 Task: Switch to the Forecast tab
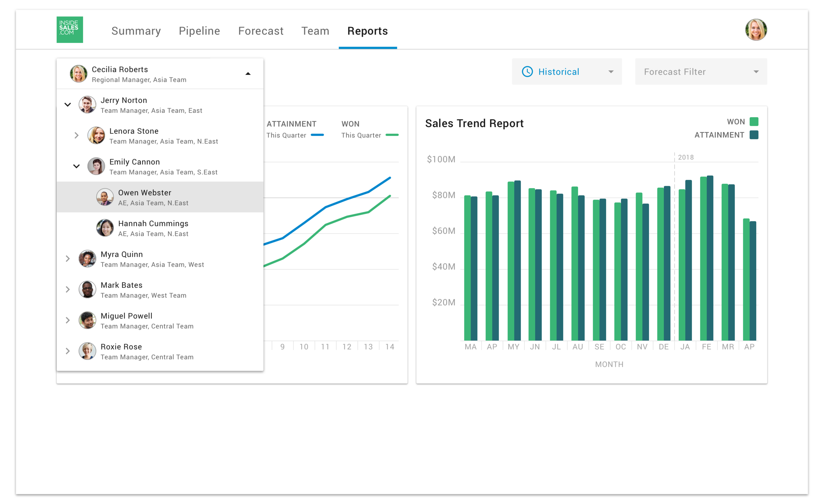(x=260, y=31)
